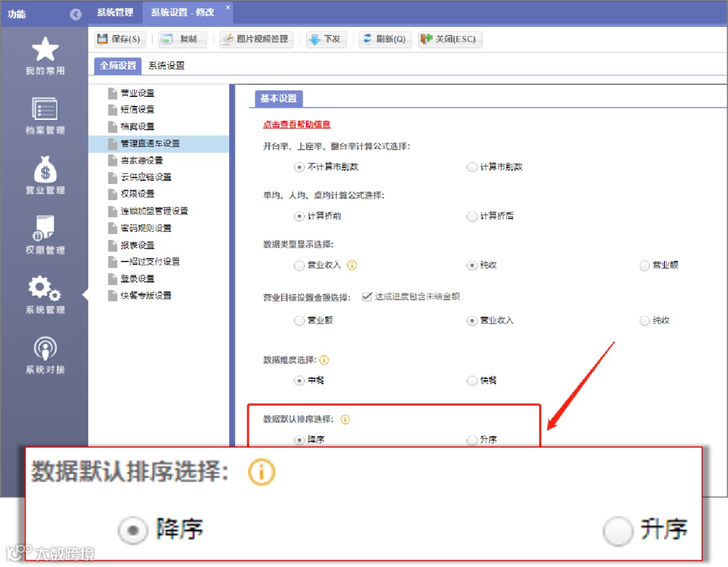728x567 pixels.
Task: Click the 下发 download-arrow button
Action: 326,40
